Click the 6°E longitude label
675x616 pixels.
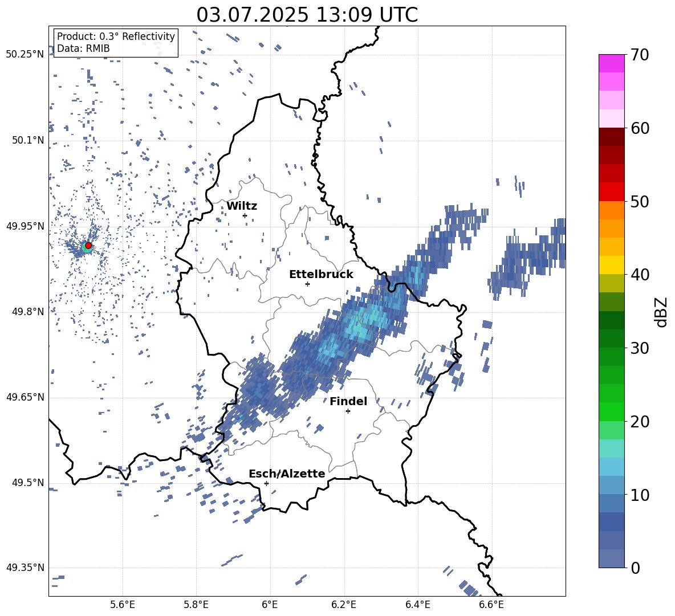(x=270, y=605)
